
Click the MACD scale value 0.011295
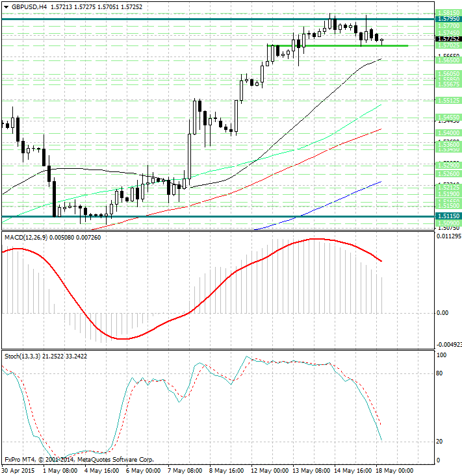[449, 236]
